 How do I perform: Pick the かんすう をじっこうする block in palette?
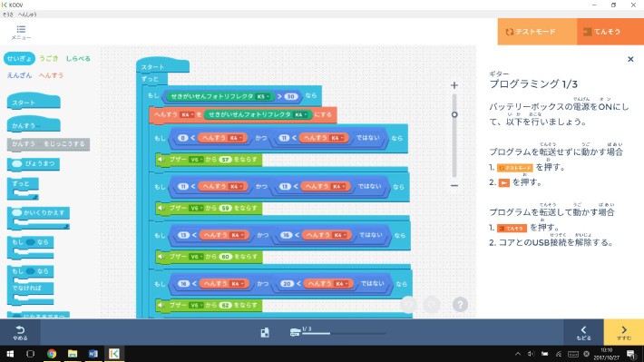pos(48,144)
